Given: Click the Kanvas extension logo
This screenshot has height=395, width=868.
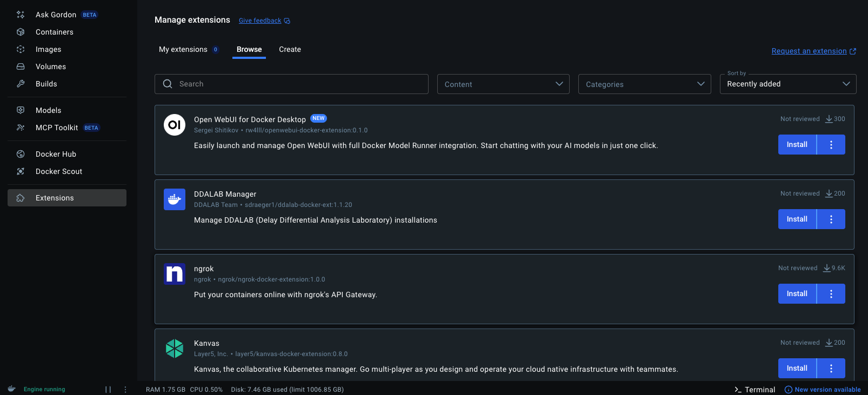Looking at the screenshot, I should [x=175, y=349].
